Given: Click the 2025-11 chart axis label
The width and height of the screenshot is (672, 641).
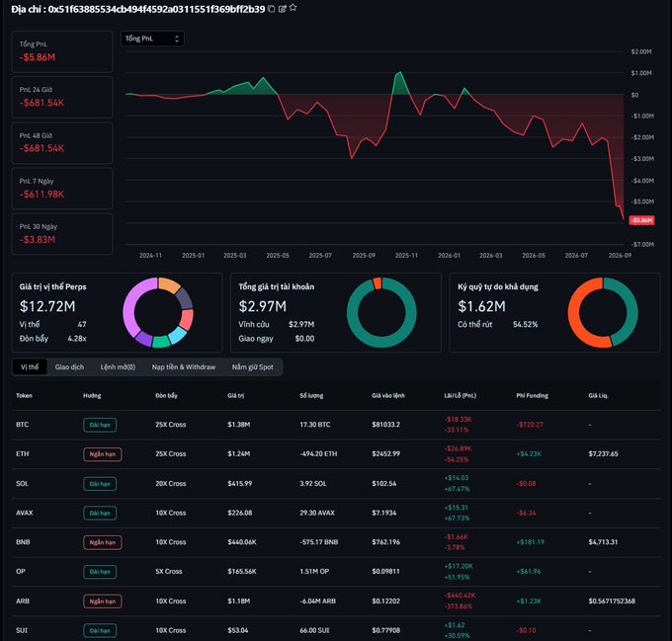Looking at the screenshot, I should tap(406, 255).
